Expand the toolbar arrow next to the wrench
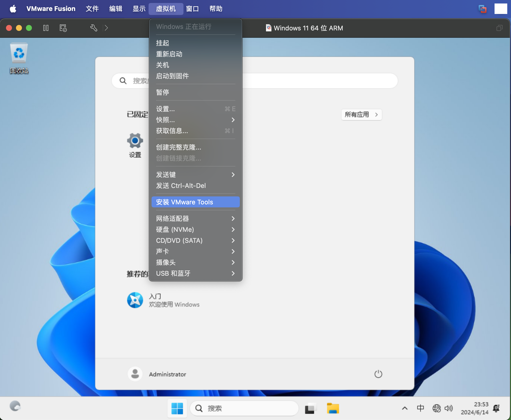 click(106, 28)
